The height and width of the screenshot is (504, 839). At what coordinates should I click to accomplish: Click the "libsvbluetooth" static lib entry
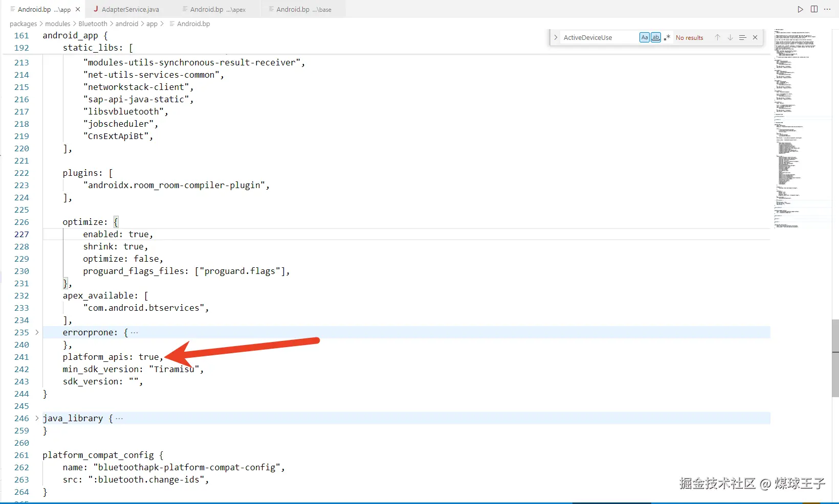point(126,111)
